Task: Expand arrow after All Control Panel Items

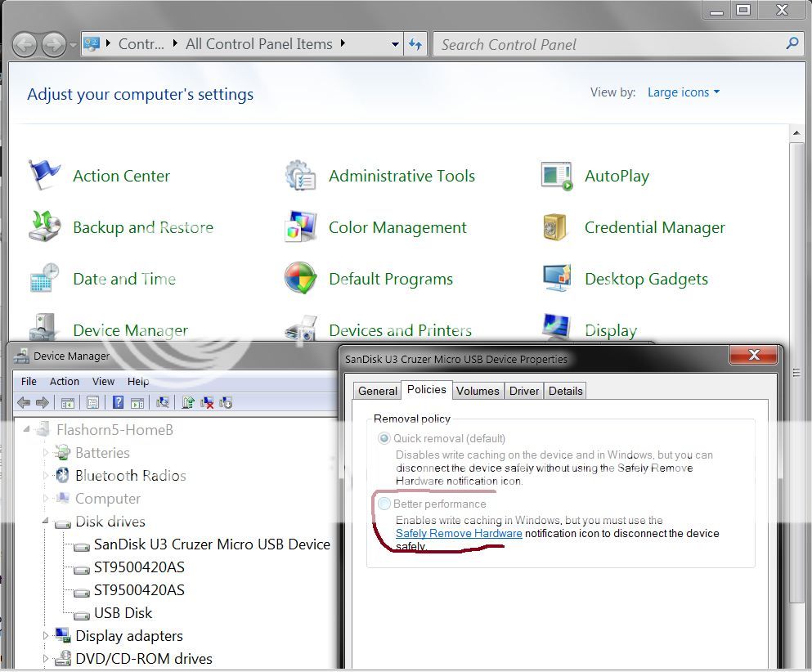Action: pyautogui.click(x=343, y=43)
